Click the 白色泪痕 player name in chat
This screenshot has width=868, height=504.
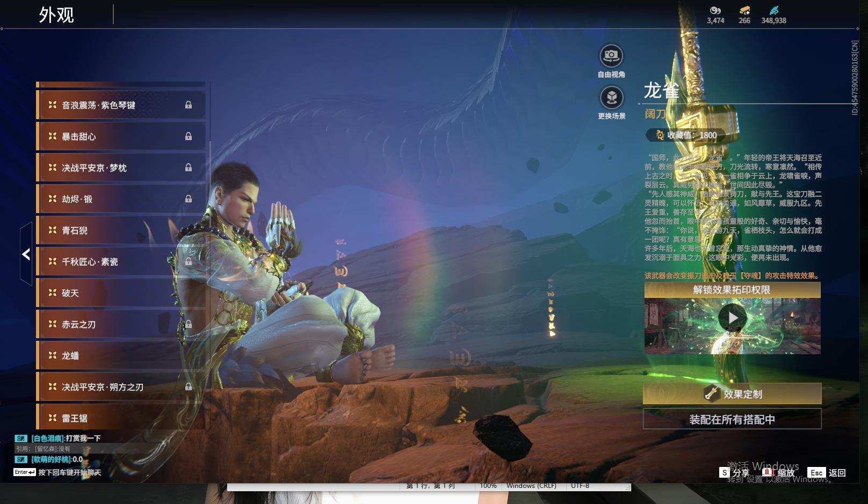pyautogui.click(x=47, y=439)
